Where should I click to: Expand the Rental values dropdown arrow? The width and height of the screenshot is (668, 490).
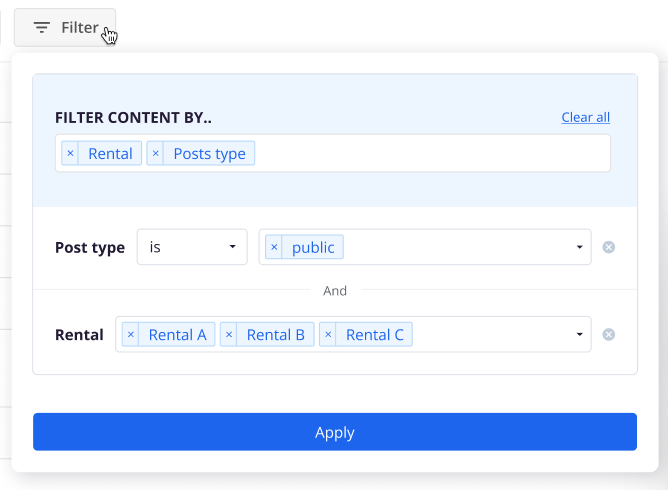coord(579,334)
